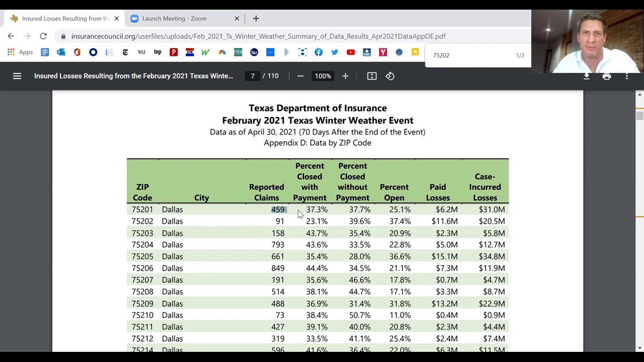
Task: Open the yellow star bookmark icon
Action: [x=415, y=52]
